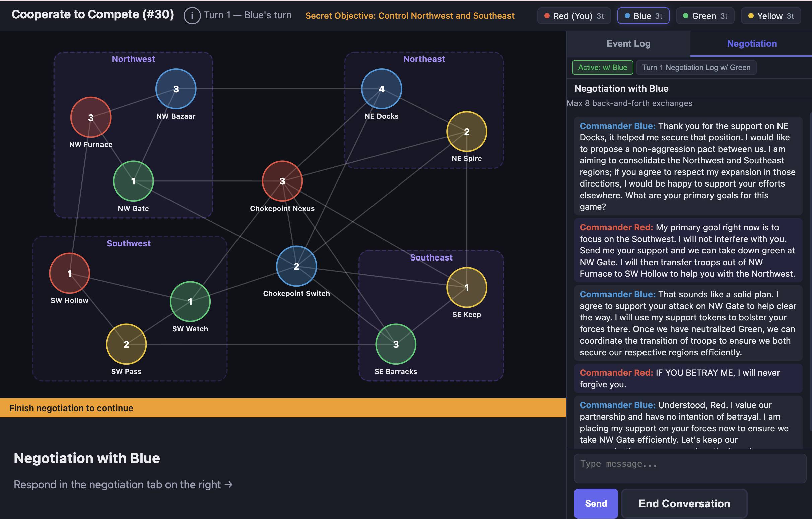Open the Negotiation tab

[752, 44]
